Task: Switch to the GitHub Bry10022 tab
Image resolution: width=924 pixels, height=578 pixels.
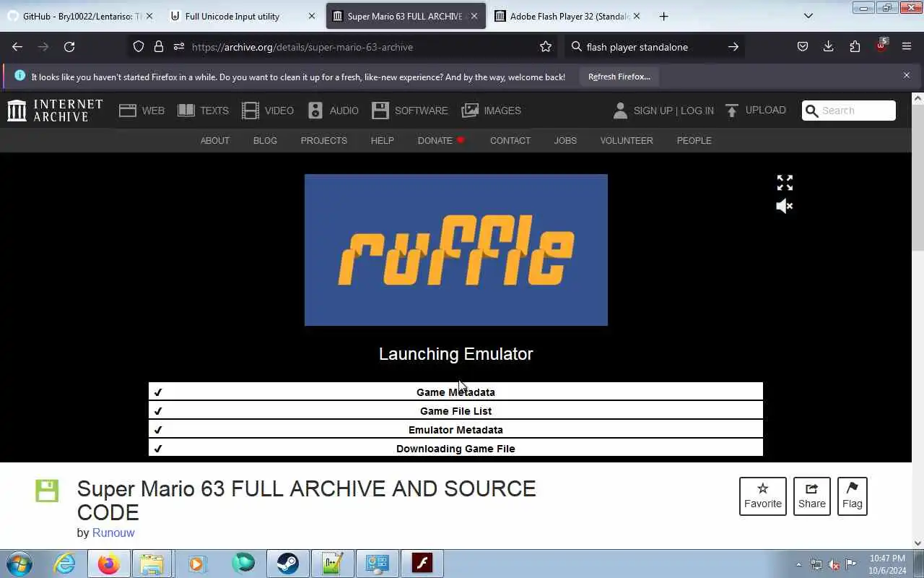Action: pyautogui.click(x=80, y=16)
